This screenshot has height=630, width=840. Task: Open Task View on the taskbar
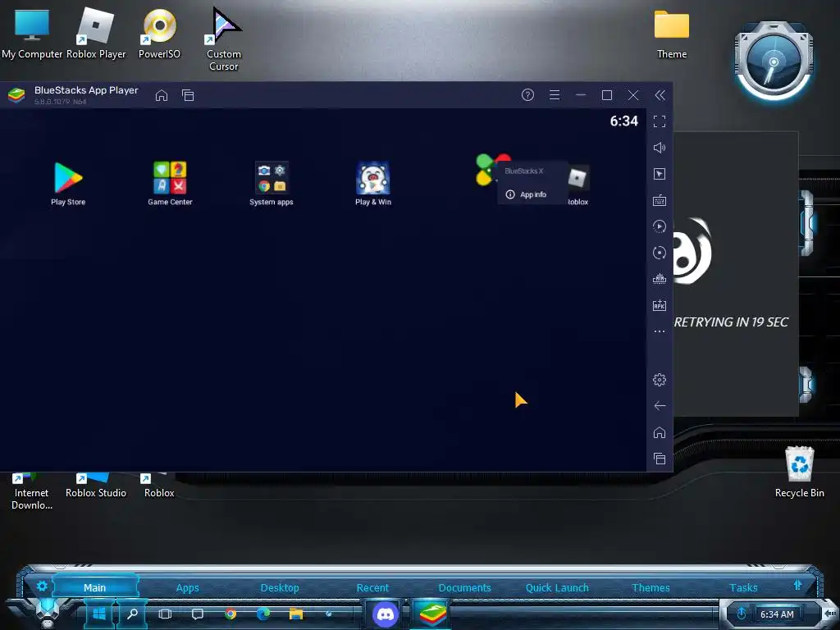[165, 614]
